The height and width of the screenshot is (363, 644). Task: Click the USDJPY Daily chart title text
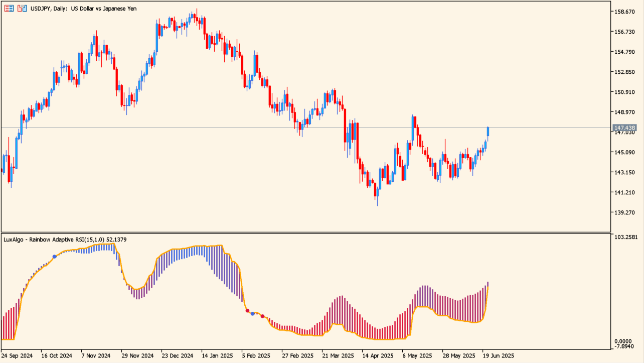point(83,9)
